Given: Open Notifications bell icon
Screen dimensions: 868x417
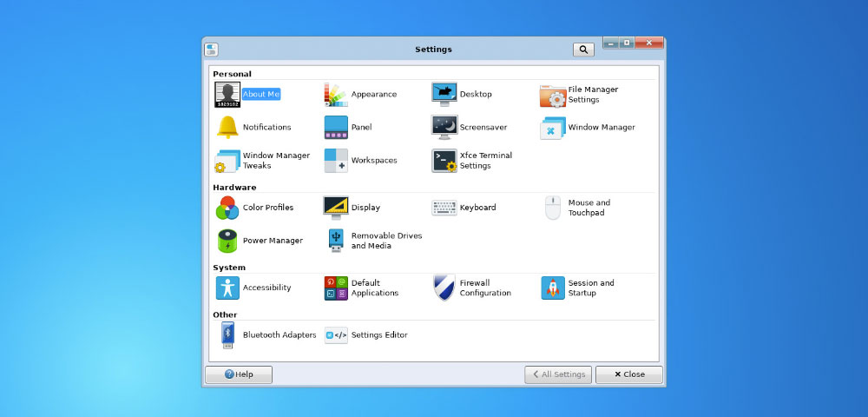Looking at the screenshot, I should (x=227, y=128).
